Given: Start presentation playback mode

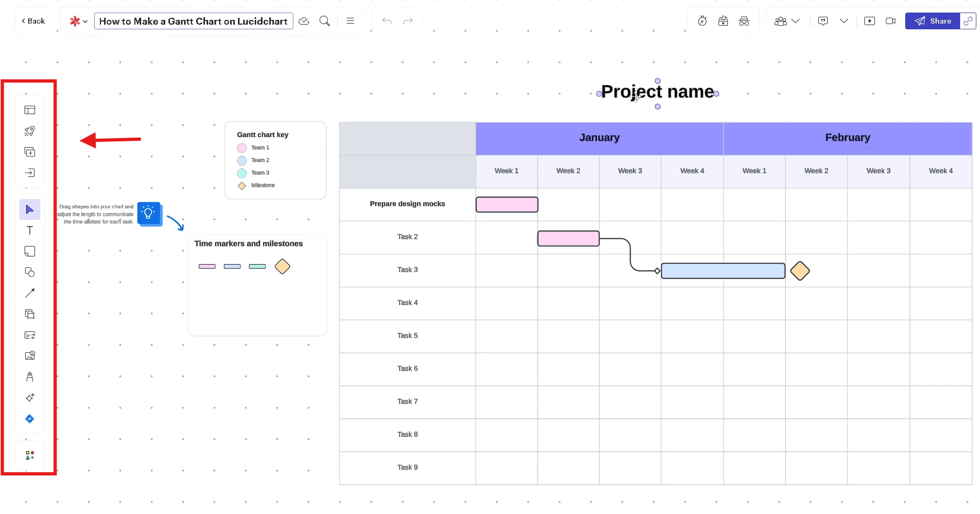Looking at the screenshot, I should pyautogui.click(x=870, y=21).
